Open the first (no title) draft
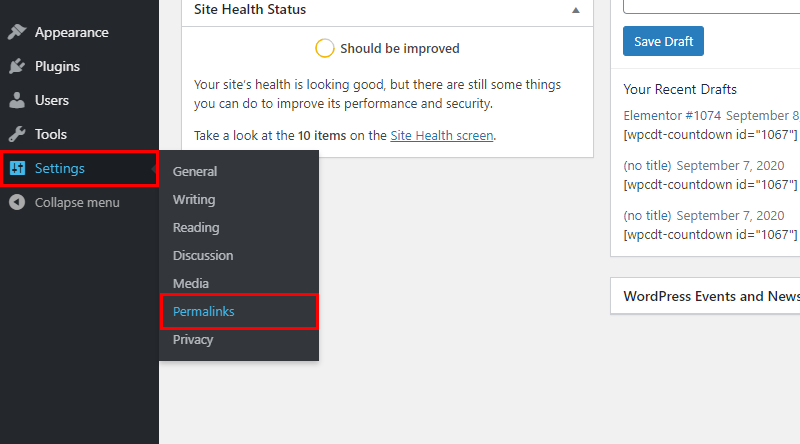The width and height of the screenshot is (800, 444). click(647, 166)
